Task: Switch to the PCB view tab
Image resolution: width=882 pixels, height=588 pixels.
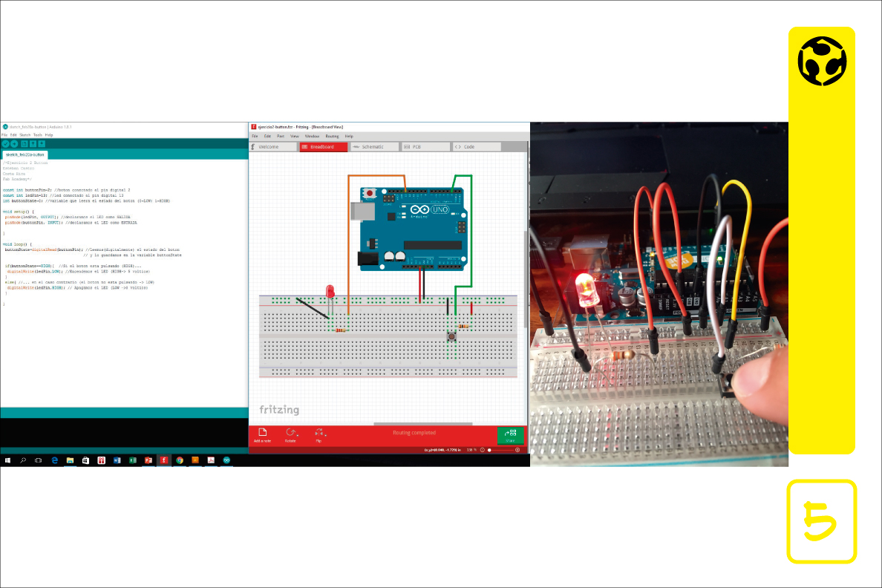Action: click(425, 147)
